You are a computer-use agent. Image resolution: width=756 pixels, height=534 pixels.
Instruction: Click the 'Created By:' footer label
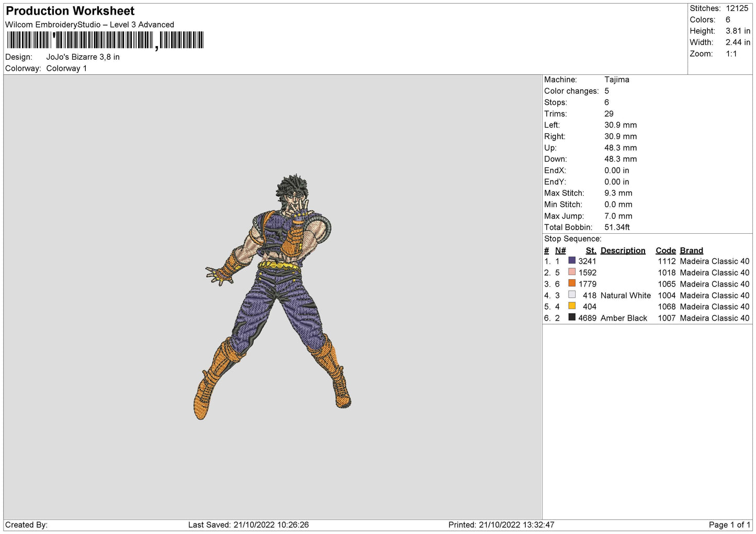click(26, 525)
